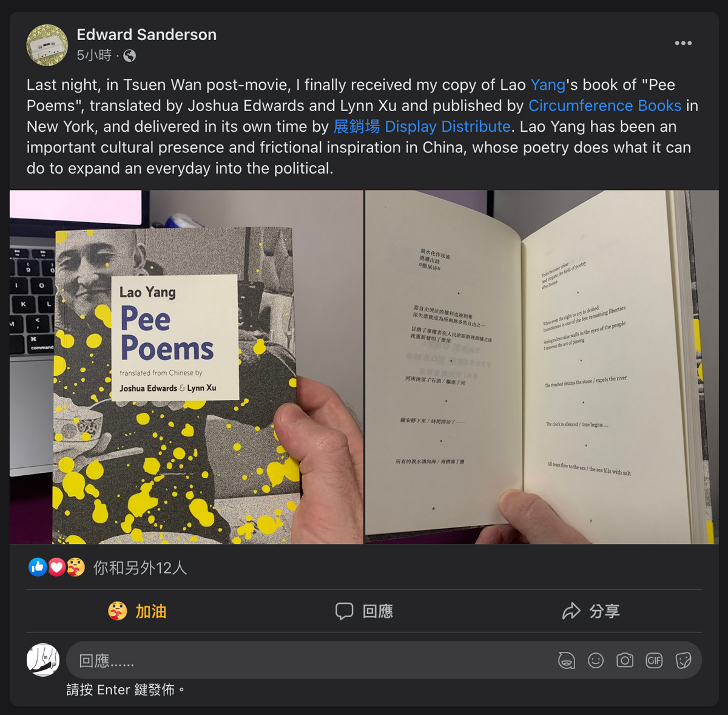This screenshot has width=728, height=715.
Task: Open the Pee Poems book cover photo
Action: click(x=186, y=367)
